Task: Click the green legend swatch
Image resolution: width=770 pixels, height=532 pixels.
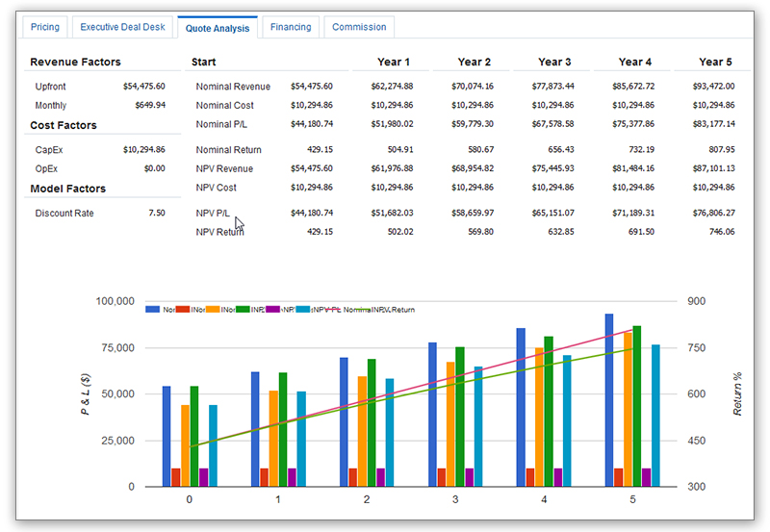Action: (244, 310)
